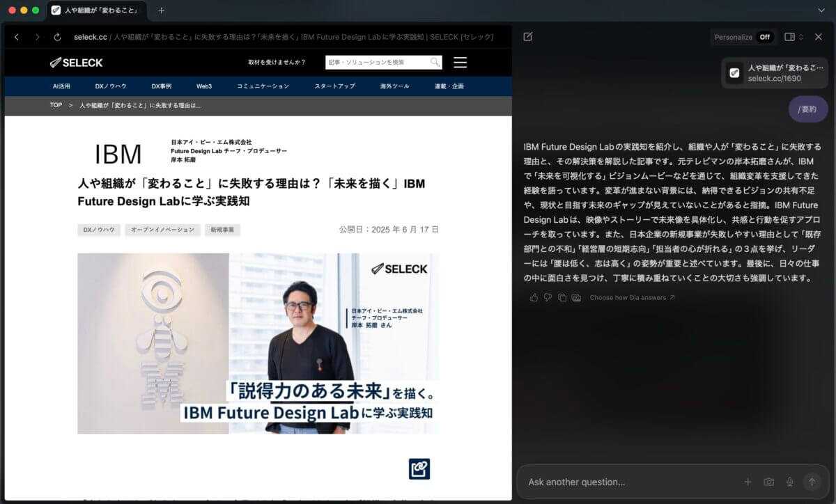Screen dimensions: 836x504
Task: Go forward to the next page
Action: [x=37, y=37]
